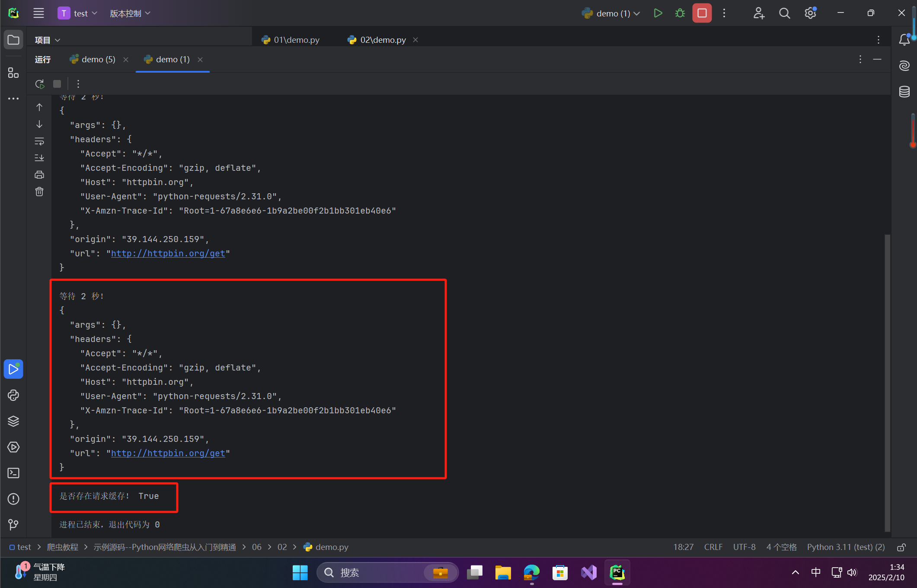Stop the running process with the red square

point(701,13)
